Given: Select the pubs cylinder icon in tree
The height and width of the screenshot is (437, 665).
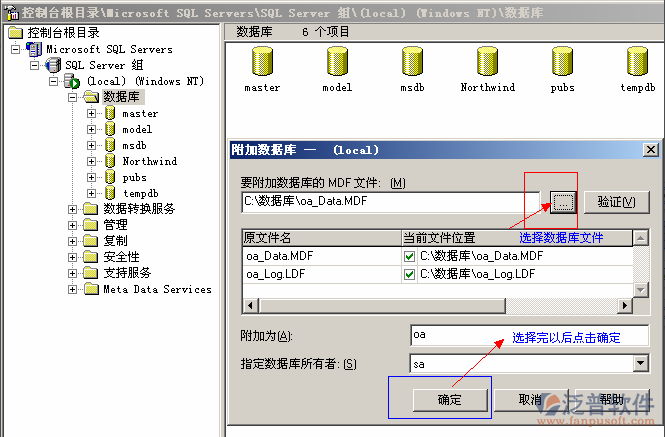Looking at the screenshot, I should click(x=110, y=177).
